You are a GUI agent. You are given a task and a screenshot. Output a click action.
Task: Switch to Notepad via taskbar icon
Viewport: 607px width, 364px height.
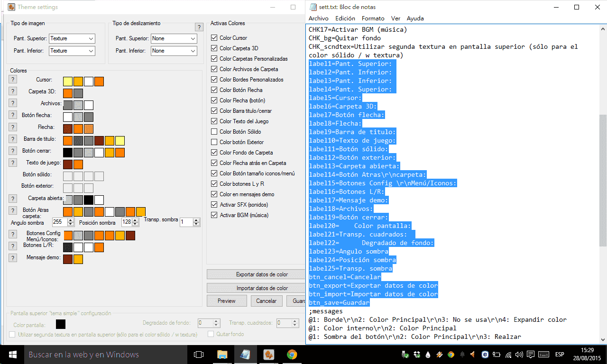pyautogui.click(x=245, y=355)
